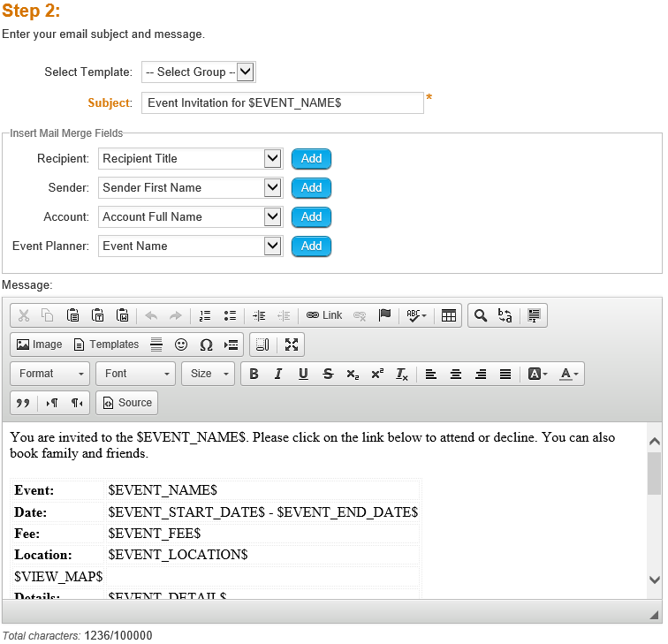Add the Sender First Name field
This screenshot has height=644, width=668.
pos(311,188)
